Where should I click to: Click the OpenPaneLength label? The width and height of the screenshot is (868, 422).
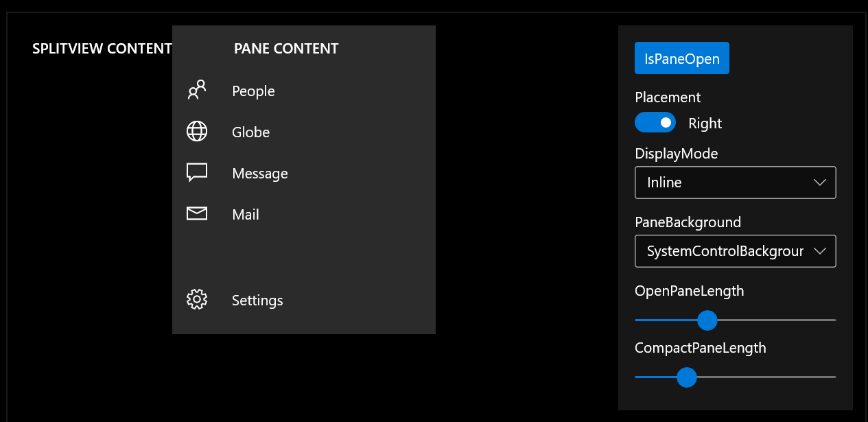pos(690,291)
